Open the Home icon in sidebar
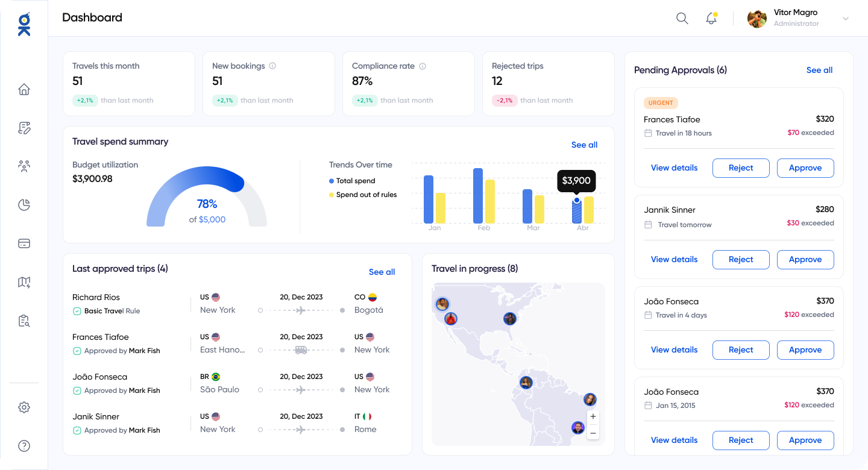The height and width of the screenshot is (470, 868). (x=24, y=90)
